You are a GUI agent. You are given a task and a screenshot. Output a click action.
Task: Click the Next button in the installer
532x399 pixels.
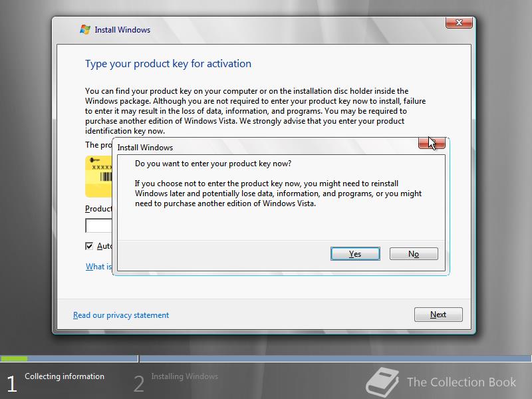pyautogui.click(x=438, y=315)
